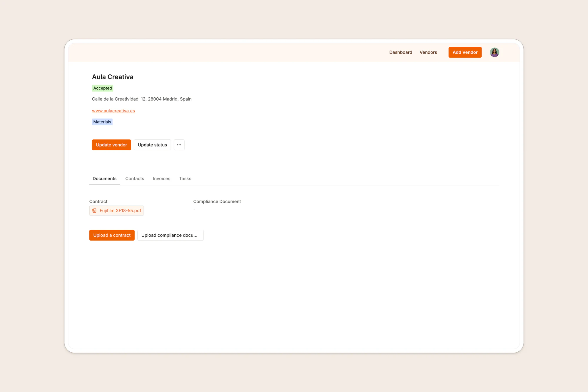Click the Contract section label

point(98,201)
